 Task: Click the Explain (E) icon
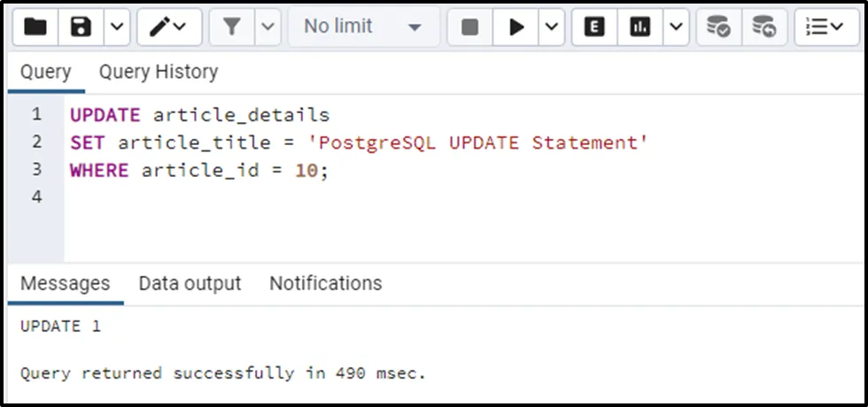tap(594, 27)
